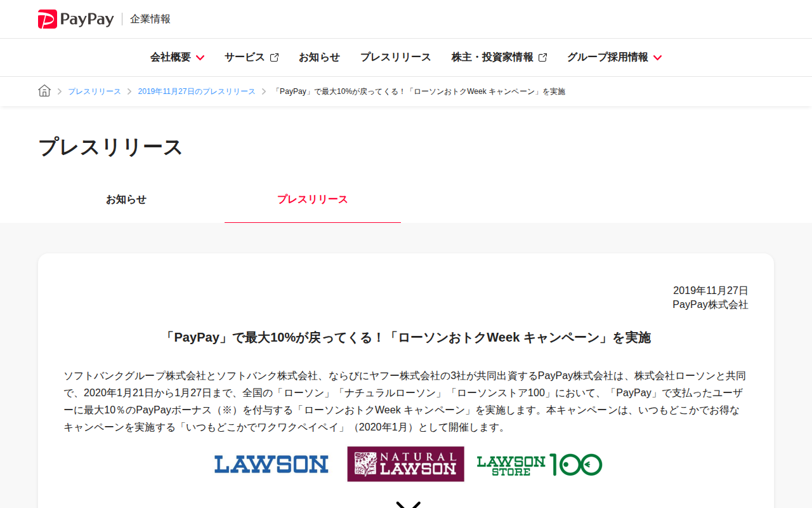The image size is (812, 508).
Task: Open プレスリリース in the top navigation
Action: (396, 57)
